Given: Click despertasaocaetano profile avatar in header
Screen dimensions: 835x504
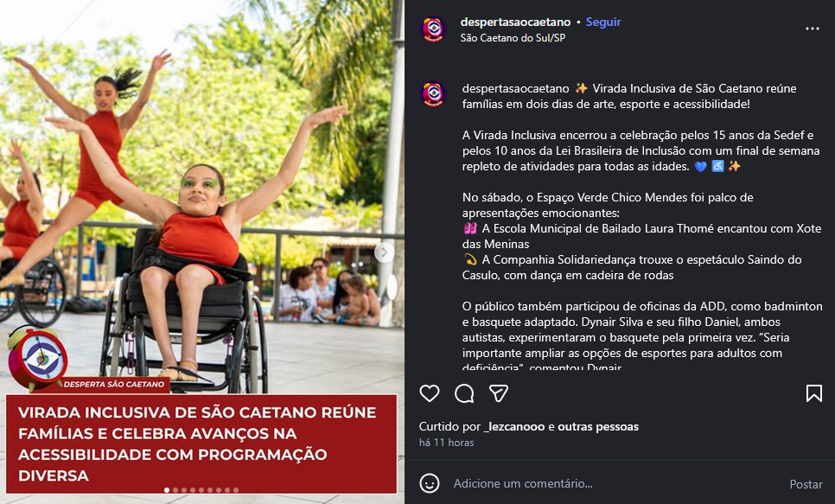Looking at the screenshot, I should (433, 29).
